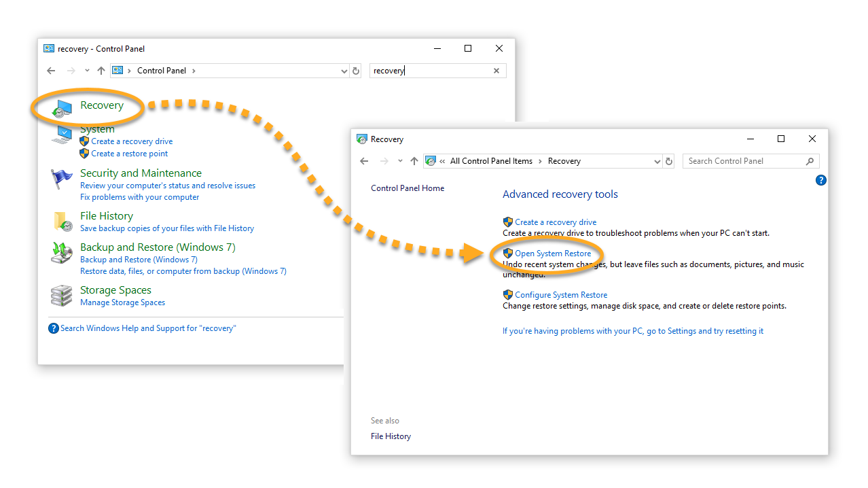Go back in the Recovery window

tap(364, 161)
